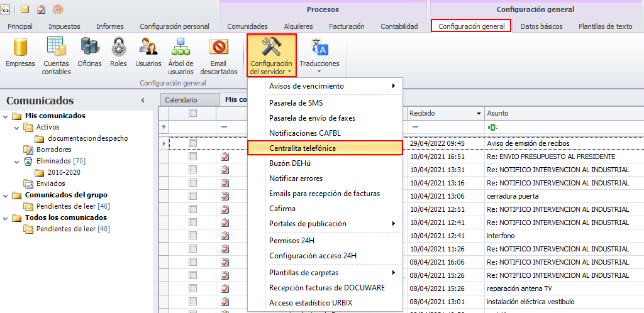Select Acceso estadístico URBIX entry
The image size is (644, 313).
click(x=325, y=303)
